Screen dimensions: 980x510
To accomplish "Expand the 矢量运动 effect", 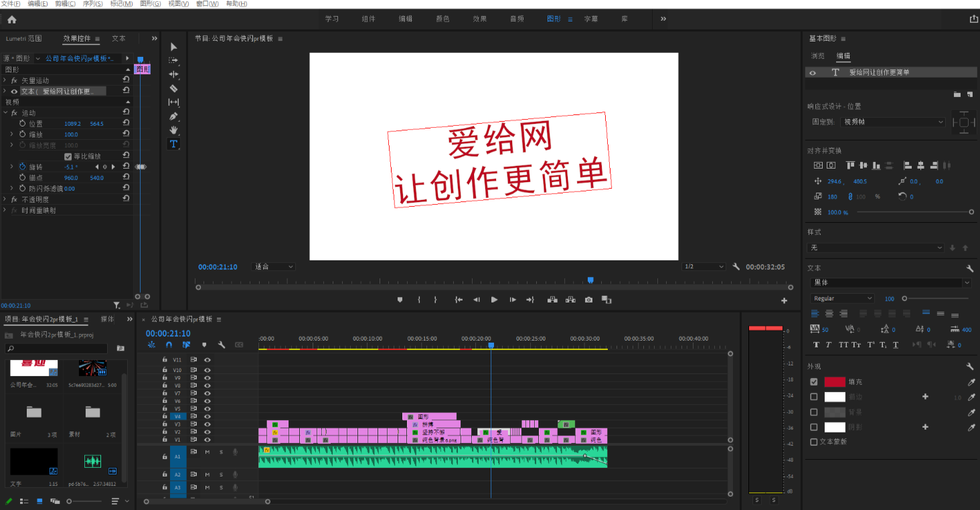I will click(x=5, y=80).
